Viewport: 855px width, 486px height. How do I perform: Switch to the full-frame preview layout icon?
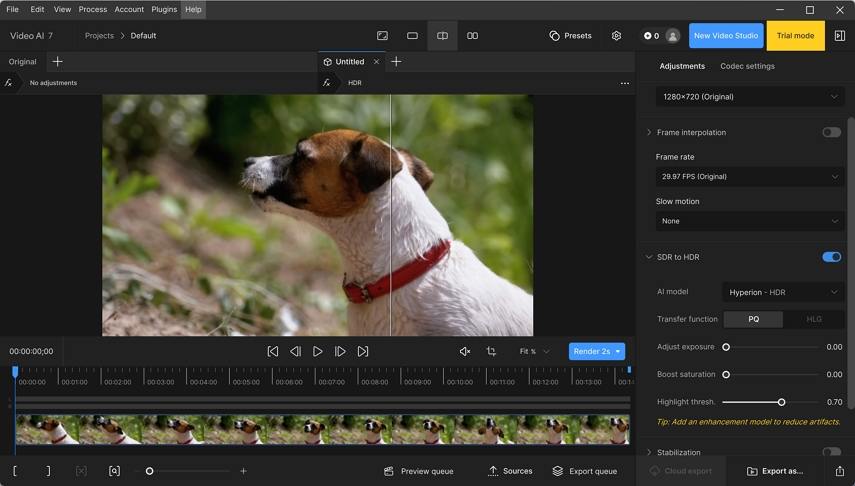382,35
